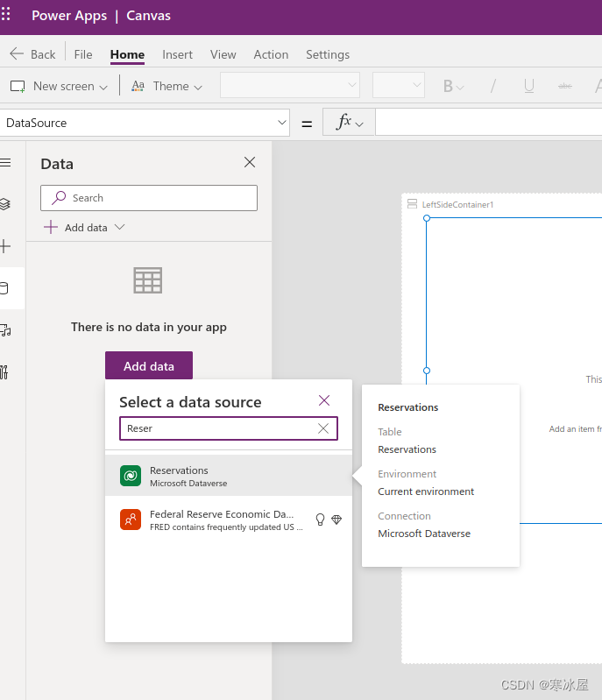
Task: Click the plus icon beside Add data
Action: pyautogui.click(x=51, y=227)
